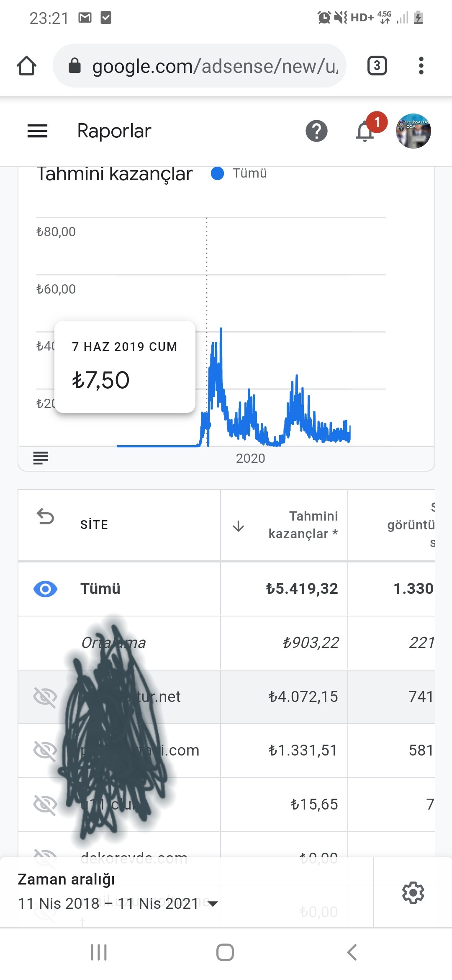Tap the browser home icon
Screen dimensions: 452x980
click(26, 66)
